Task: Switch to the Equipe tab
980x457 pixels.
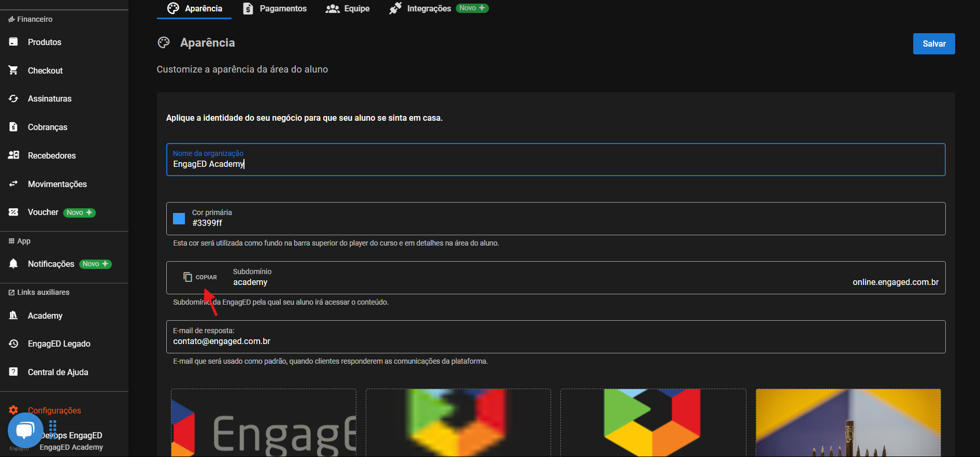Action: [348, 9]
